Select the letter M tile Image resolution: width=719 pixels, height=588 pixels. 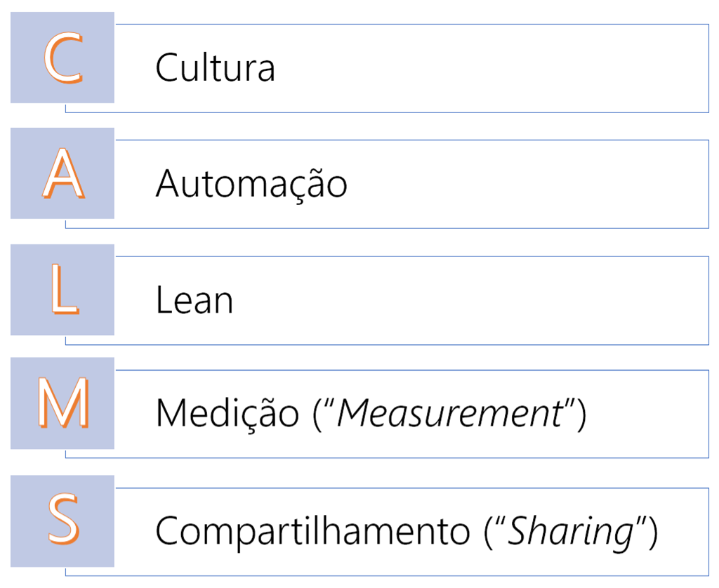coord(62,403)
